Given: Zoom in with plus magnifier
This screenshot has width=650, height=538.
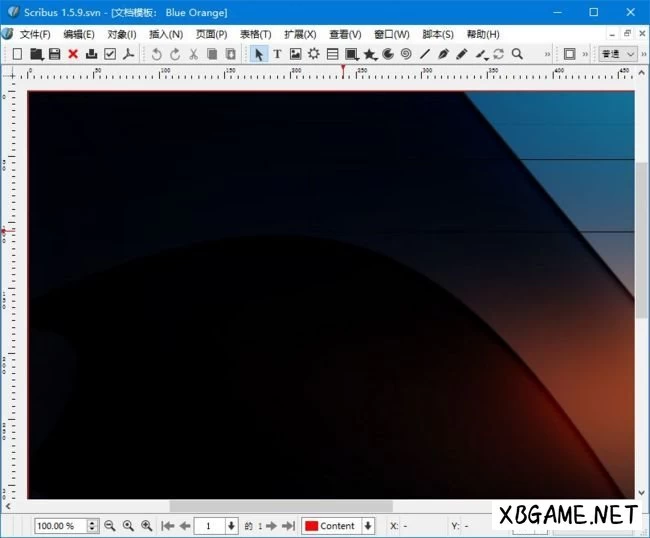Looking at the screenshot, I should [x=146, y=526].
